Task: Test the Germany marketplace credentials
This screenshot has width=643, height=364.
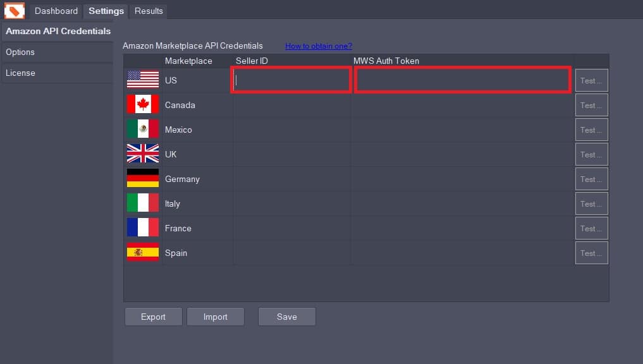Action: click(591, 179)
